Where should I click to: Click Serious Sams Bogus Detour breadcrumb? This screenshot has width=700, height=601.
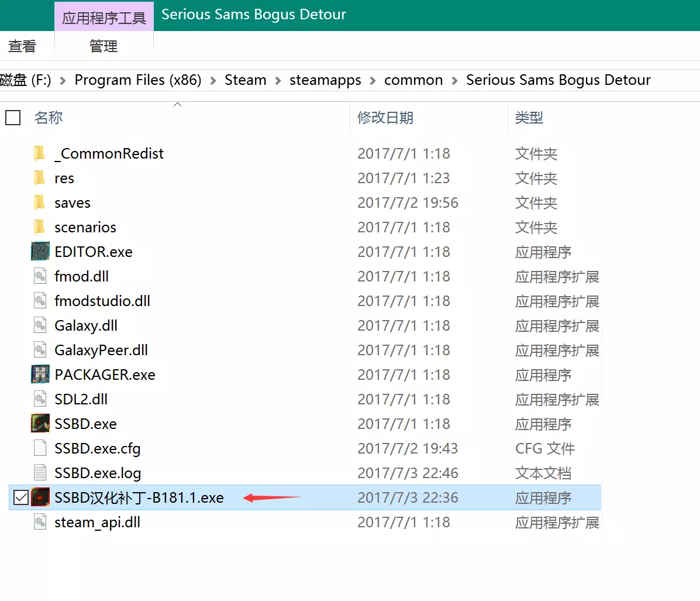558,80
